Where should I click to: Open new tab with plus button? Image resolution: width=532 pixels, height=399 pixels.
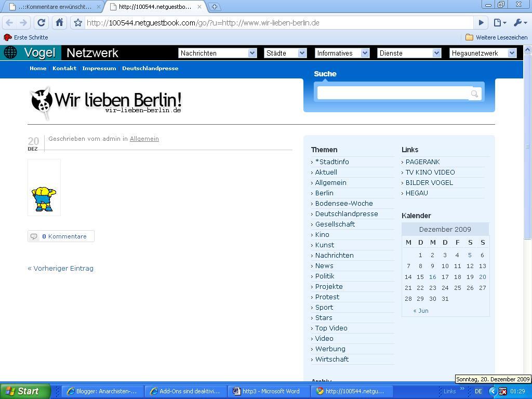[x=214, y=7]
